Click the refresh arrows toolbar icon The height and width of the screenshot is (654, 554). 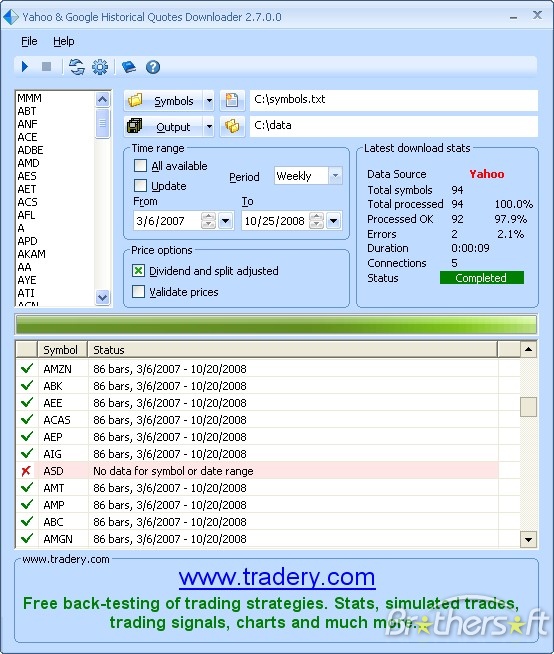[77, 67]
